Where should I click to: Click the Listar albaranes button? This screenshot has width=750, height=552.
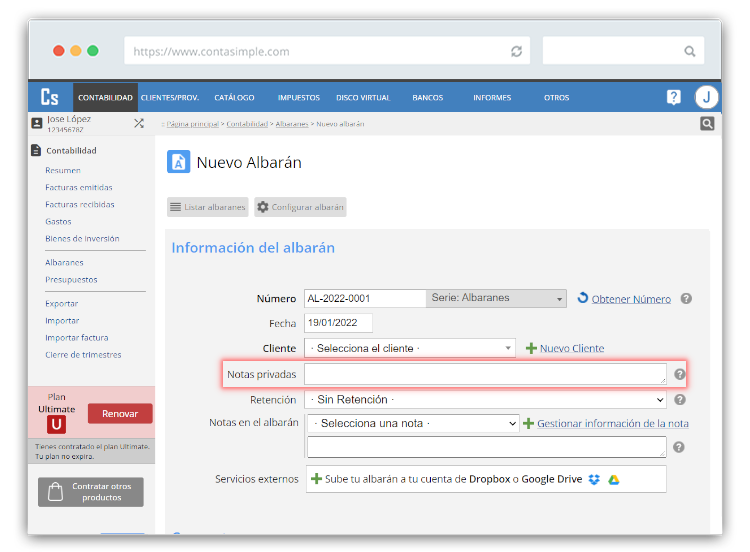(x=208, y=207)
